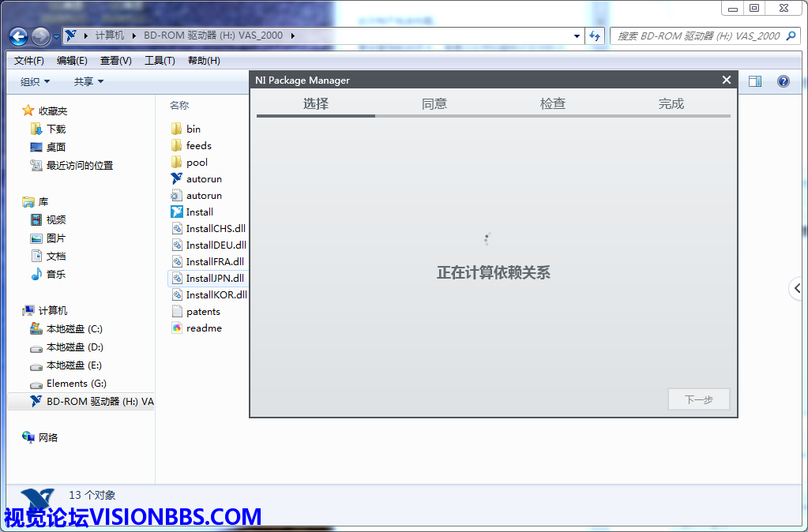This screenshot has width=808, height=532.
Task: Select the InstallCHS.dll file icon
Action: (x=177, y=228)
